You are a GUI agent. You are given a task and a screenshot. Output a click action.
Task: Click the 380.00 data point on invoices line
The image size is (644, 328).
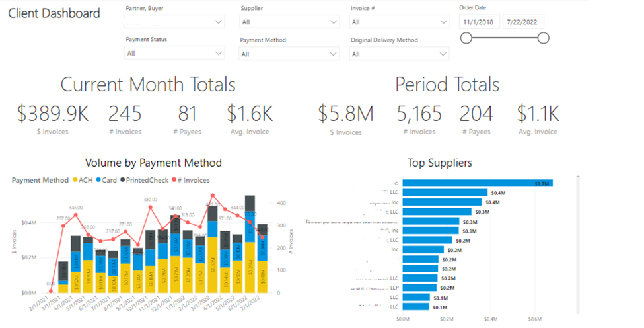pos(151,207)
